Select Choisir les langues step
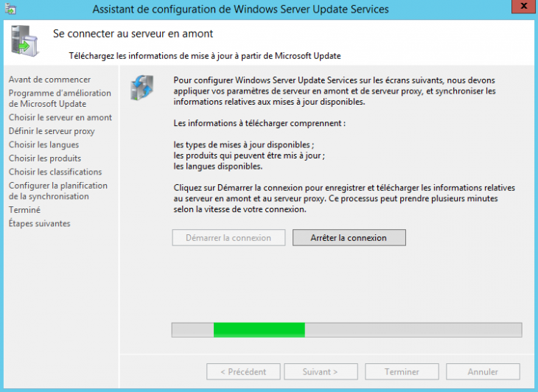 44,144
